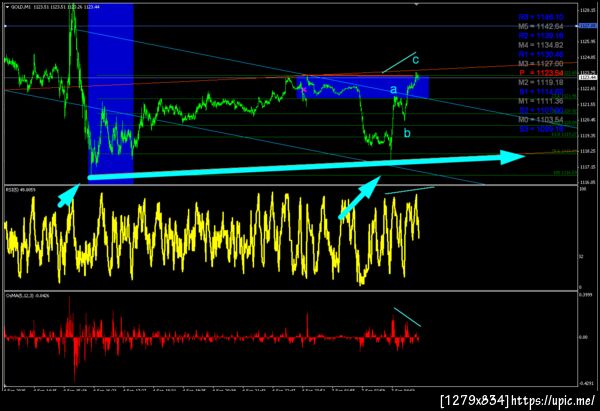Select the M1 = 1111.36 pivot label
The height and width of the screenshot is (411, 600).
(x=541, y=101)
